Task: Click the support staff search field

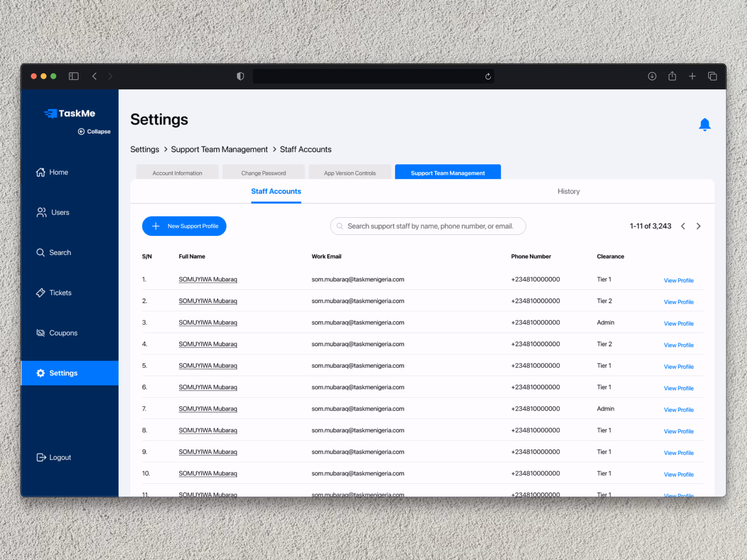Action: pos(428,226)
